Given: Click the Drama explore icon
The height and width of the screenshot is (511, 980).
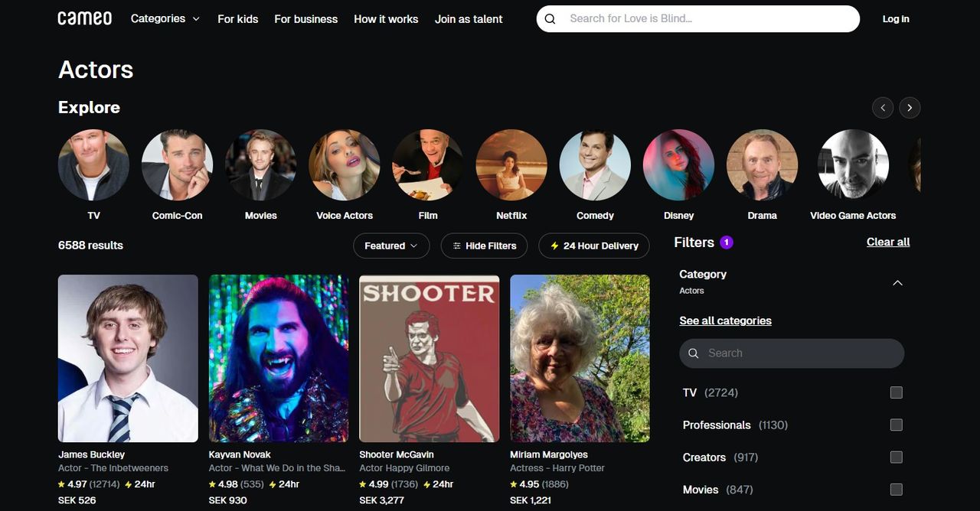Looking at the screenshot, I should (762, 164).
